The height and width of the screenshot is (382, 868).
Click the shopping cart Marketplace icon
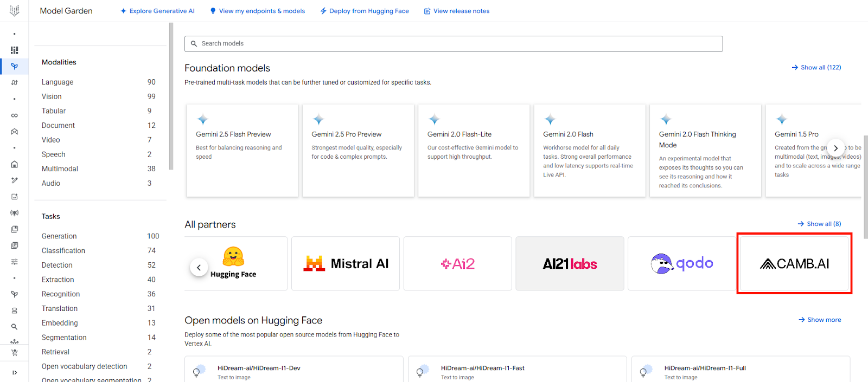pos(14,353)
